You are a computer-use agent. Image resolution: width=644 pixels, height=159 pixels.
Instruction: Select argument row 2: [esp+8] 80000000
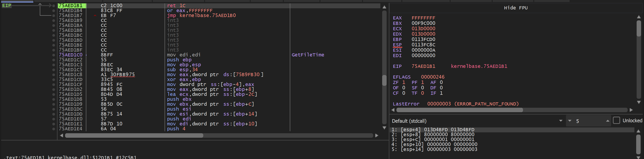(512, 134)
